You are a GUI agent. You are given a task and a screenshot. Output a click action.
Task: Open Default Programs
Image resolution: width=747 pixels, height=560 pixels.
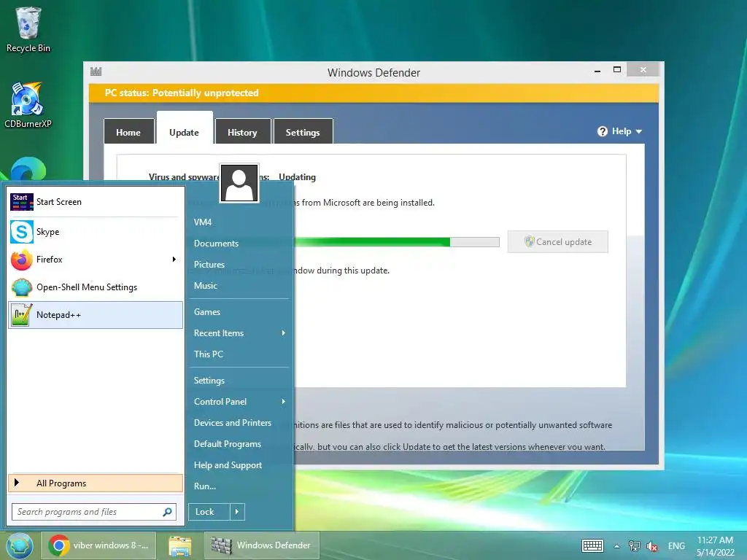(228, 444)
